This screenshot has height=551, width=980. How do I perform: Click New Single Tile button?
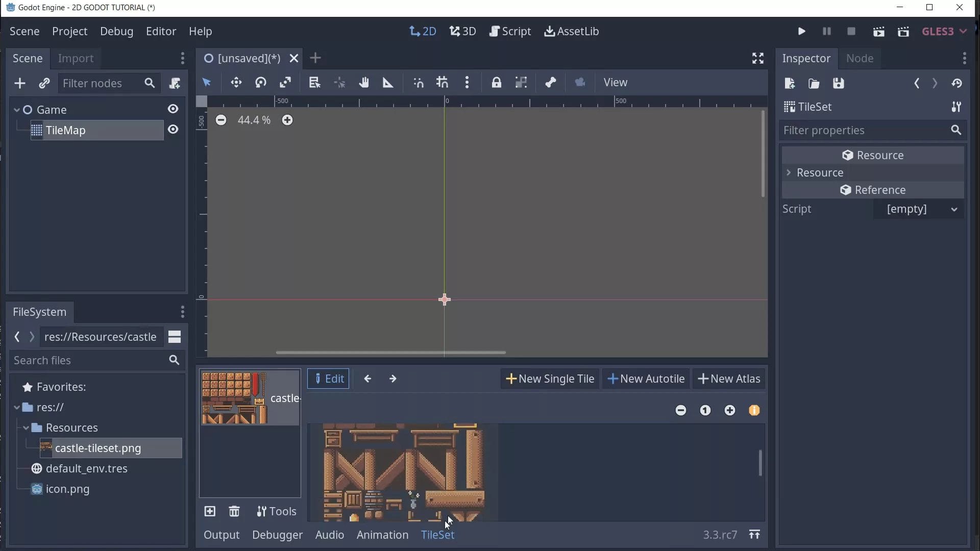[550, 379]
